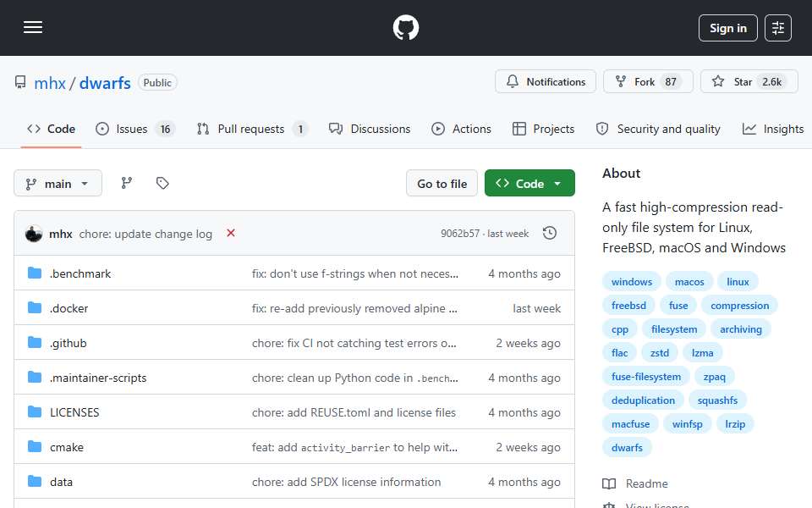Select the squashfs topic tag
Image resolution: width=812 pixels, height=508 pixels.
717,400
